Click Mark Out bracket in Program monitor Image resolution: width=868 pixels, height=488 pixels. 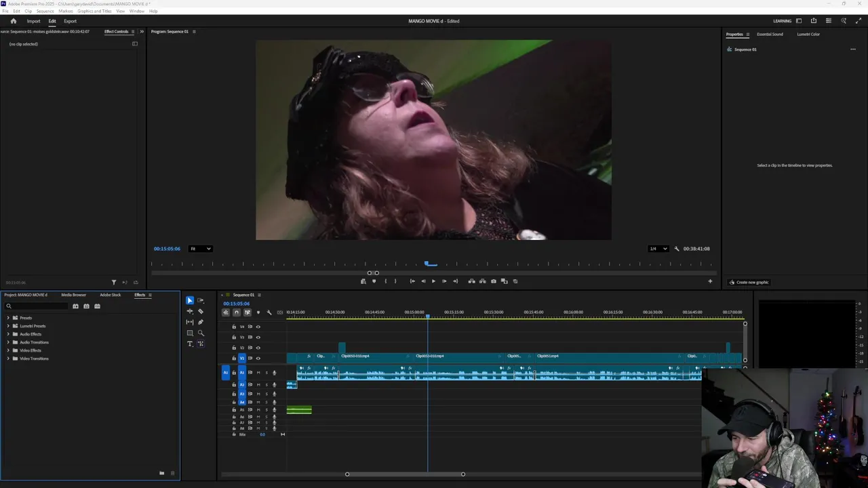point(395,281)
